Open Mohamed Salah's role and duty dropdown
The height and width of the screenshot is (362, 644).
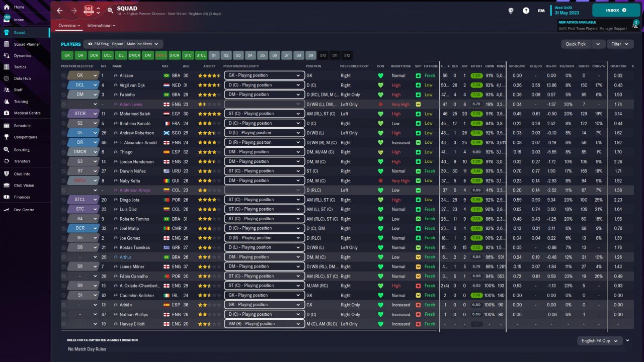[264, 114]
